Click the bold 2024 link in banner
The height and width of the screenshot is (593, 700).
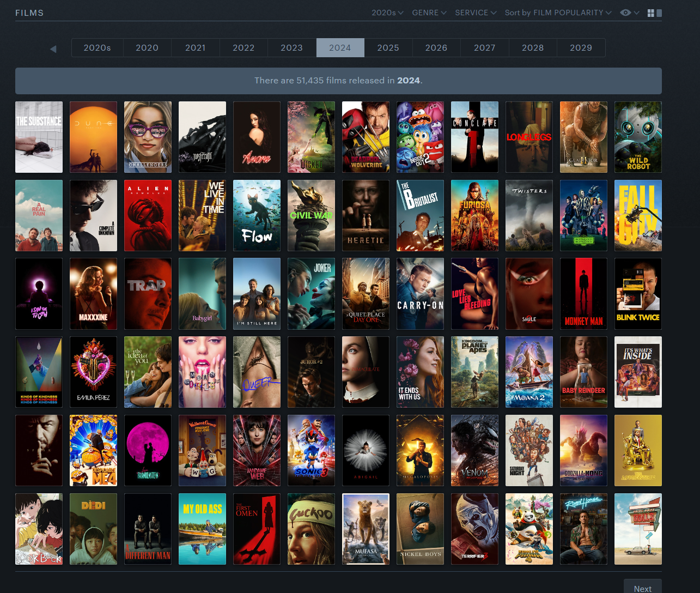(409, 81)
